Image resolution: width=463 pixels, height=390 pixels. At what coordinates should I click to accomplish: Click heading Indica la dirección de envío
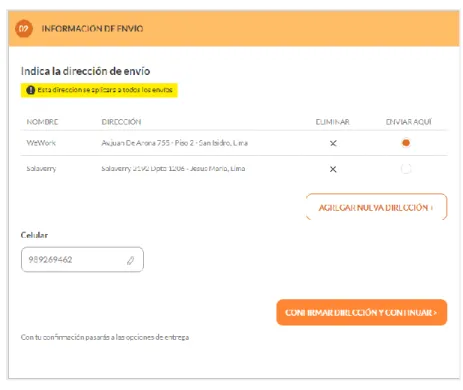point(85,71)
